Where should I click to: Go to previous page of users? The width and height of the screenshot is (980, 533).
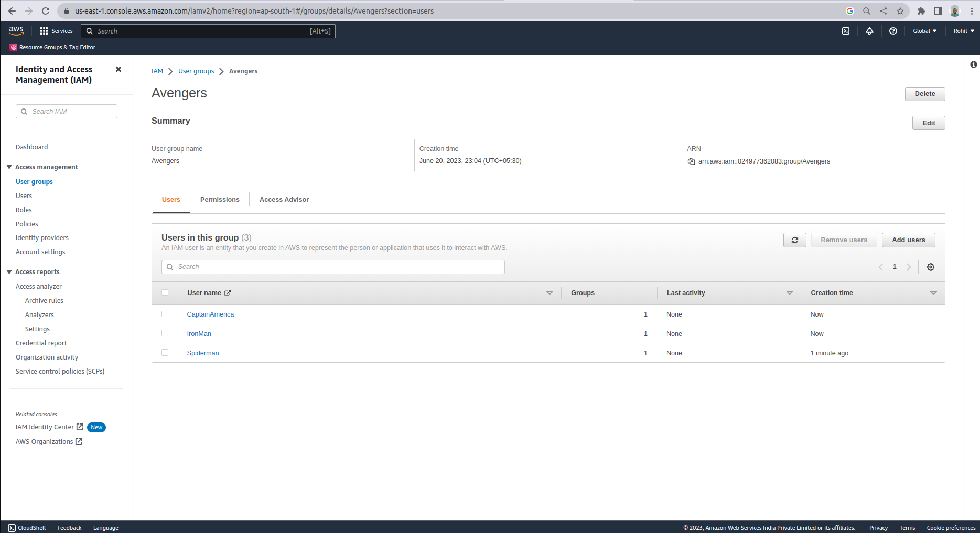(881, 267)
